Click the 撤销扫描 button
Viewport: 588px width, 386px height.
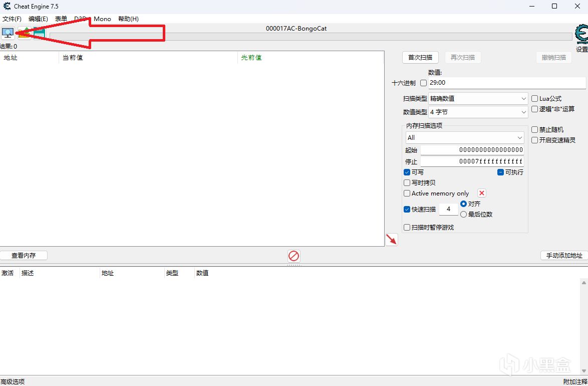(554, 58)
